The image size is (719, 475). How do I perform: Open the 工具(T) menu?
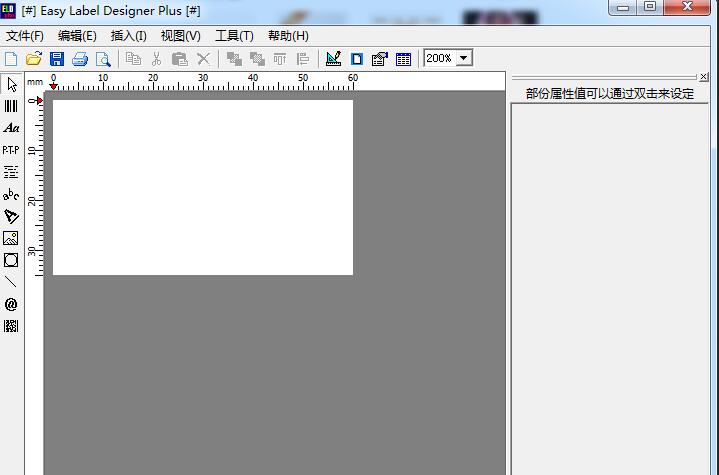click(234, 36)
